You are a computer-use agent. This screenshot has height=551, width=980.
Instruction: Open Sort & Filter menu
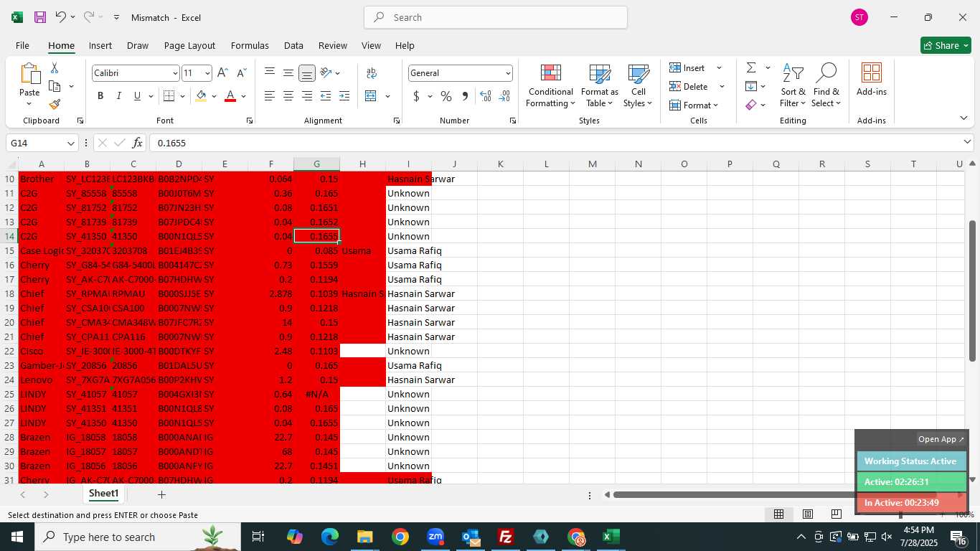pos(793,85)
